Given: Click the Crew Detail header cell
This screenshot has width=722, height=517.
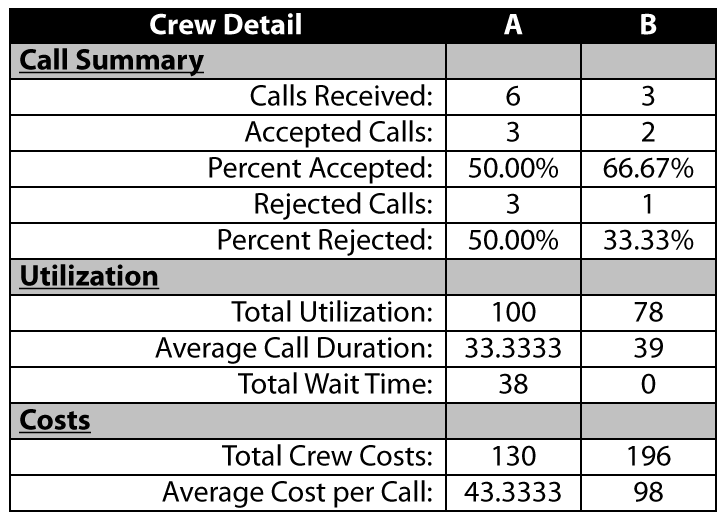Looking at the screenshot, I should (x=227, y=25).
